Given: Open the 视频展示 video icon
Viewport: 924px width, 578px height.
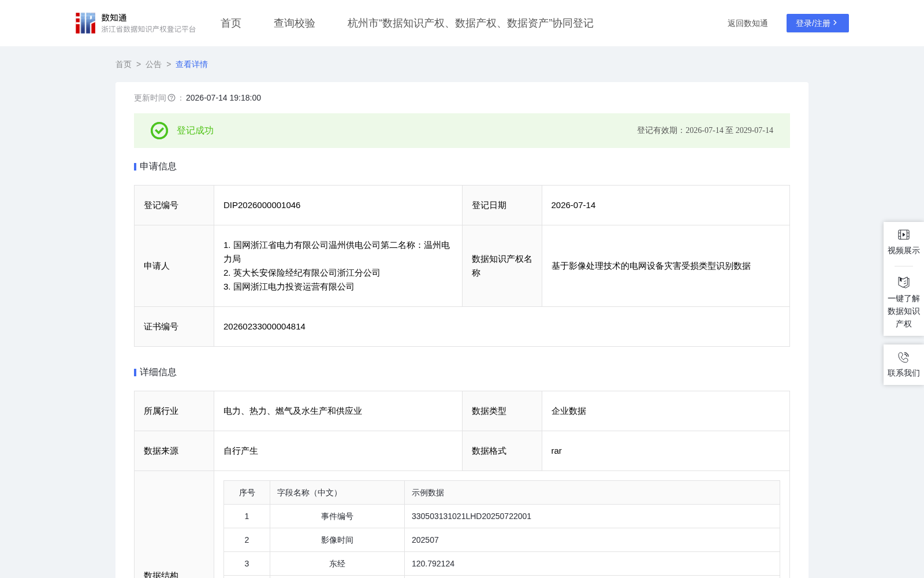Looking at the screenshot, I should (904, 235).
